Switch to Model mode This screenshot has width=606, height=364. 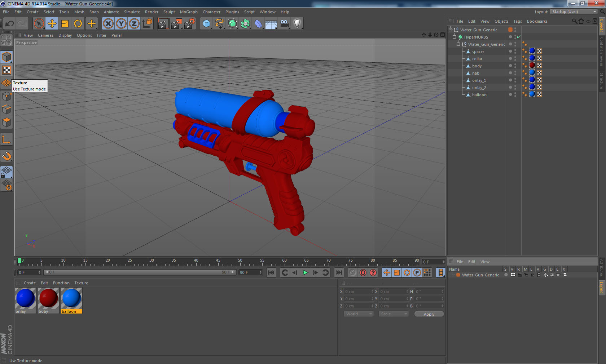(x=6, y=57)
